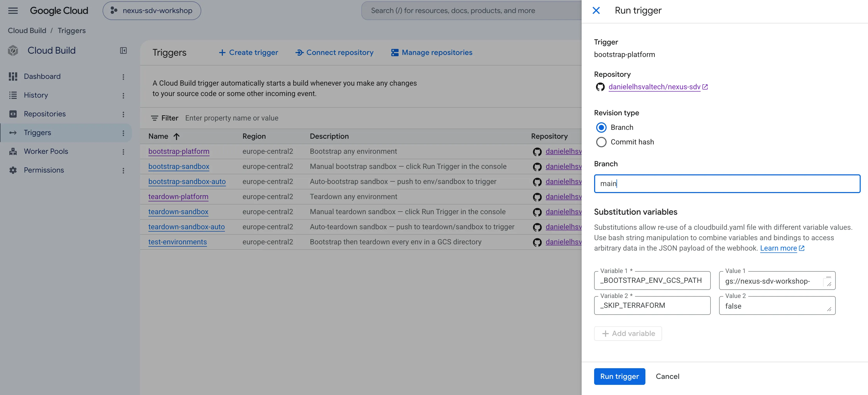Screen dimensions: 868x395
Task: Open the test-environments trigger link
Action: point(178,242)
